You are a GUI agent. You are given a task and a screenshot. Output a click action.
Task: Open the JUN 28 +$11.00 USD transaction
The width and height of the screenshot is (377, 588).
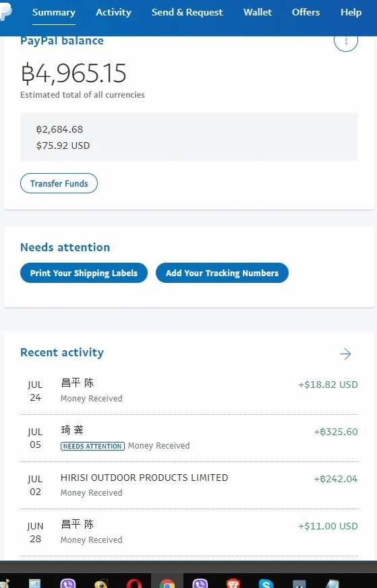tap(189, 533)
